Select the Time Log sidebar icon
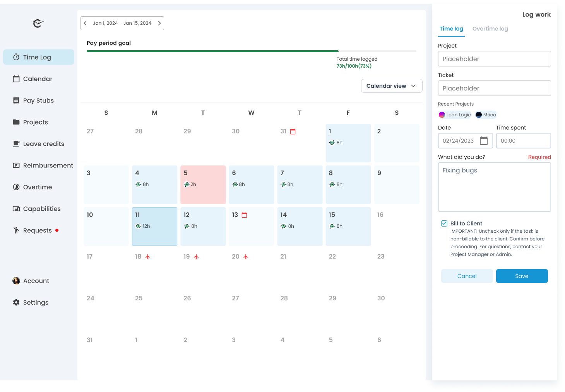This screenshot has height=392, width=565. pos(16,57)
